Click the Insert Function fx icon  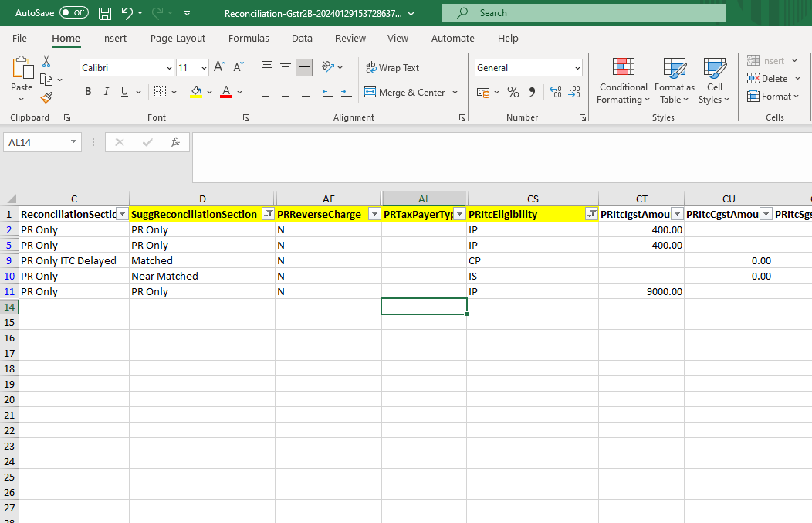pyautogui.click(x=175, y=142)
